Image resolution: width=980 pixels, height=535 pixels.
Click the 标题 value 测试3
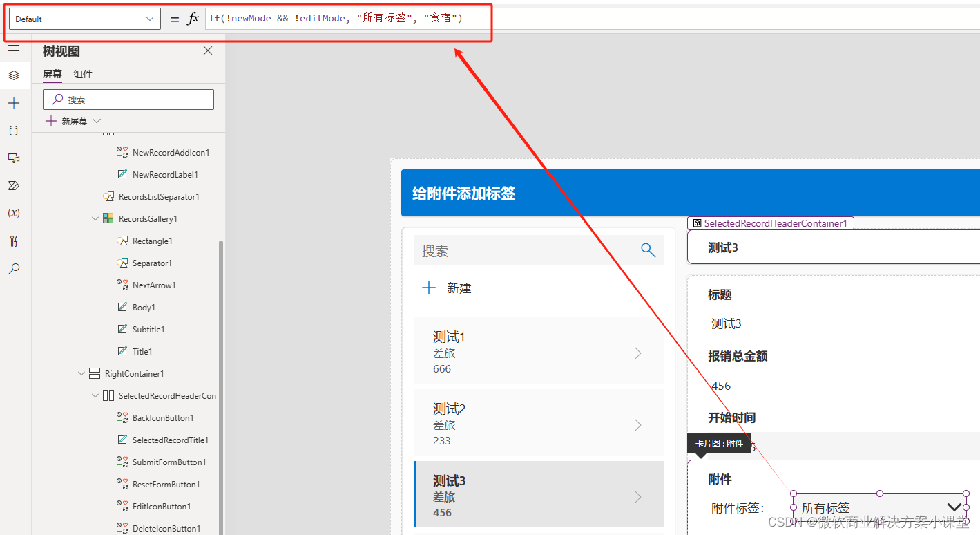coord(727,323)
